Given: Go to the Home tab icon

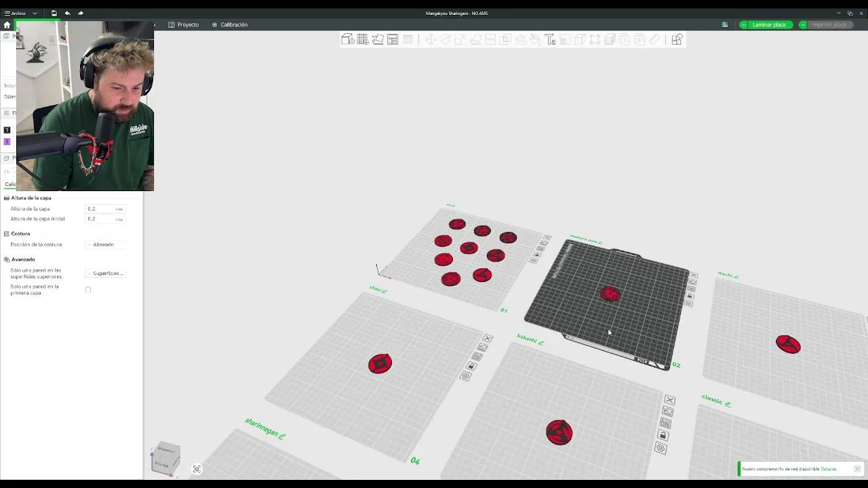Looking at the screenshot, I should pos(7,24).
